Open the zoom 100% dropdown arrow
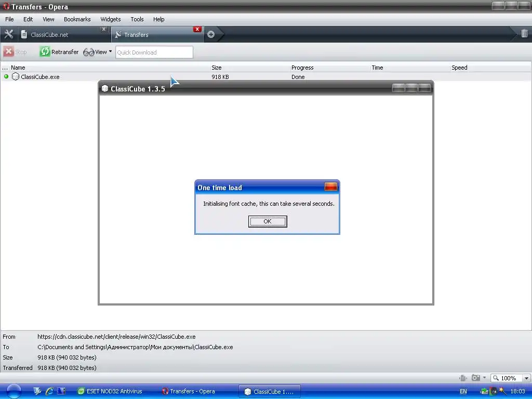This screenshot has width=532, height=399. pos(526,378)
